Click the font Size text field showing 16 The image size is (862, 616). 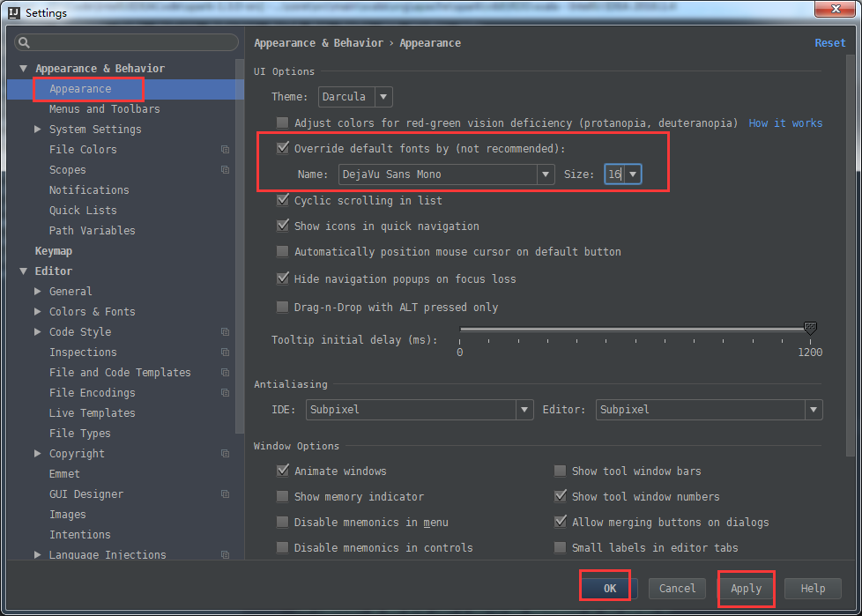point(614,174)
